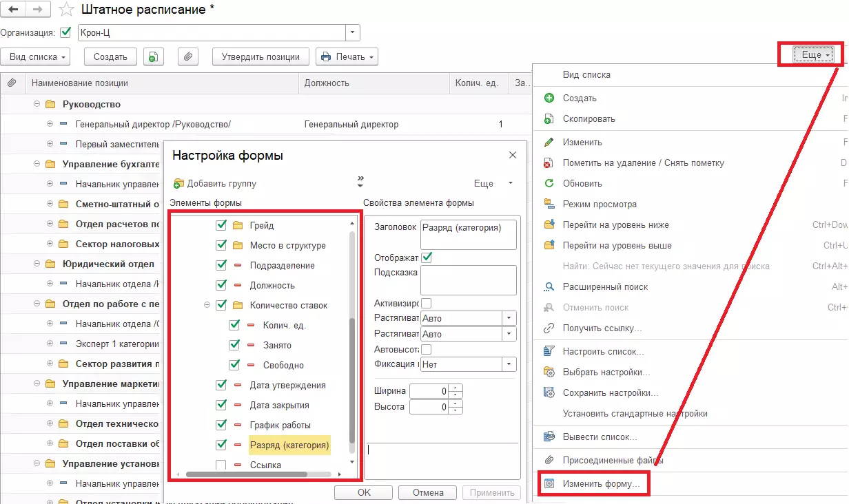This screenshot has width=849, height=504.
Task: Click the Заголовок text field
Action: [x=468, y=235]
